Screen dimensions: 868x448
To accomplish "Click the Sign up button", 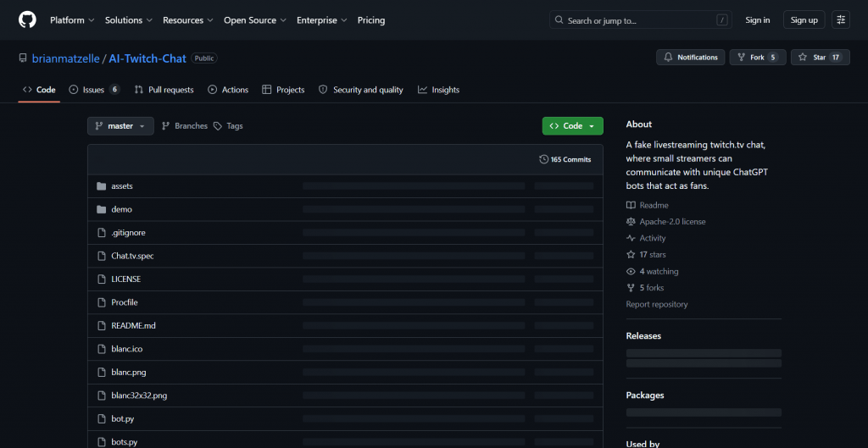I will tap(804, 20).
